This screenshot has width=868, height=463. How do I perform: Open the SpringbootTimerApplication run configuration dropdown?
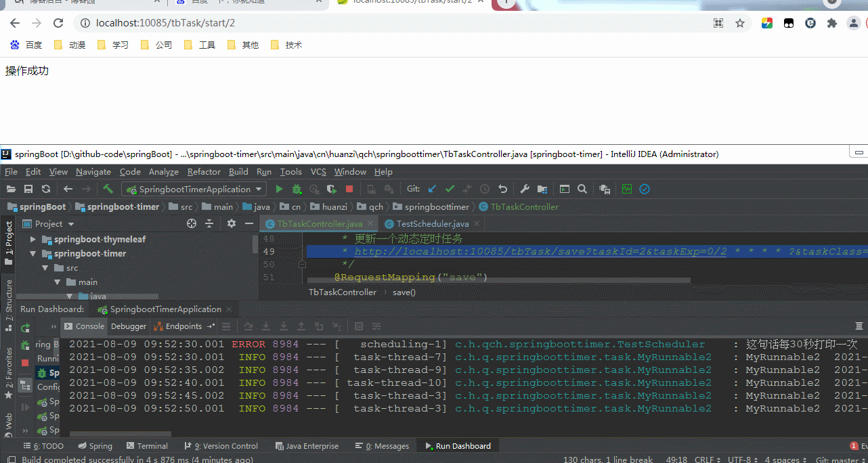click(x=194, y=190)
